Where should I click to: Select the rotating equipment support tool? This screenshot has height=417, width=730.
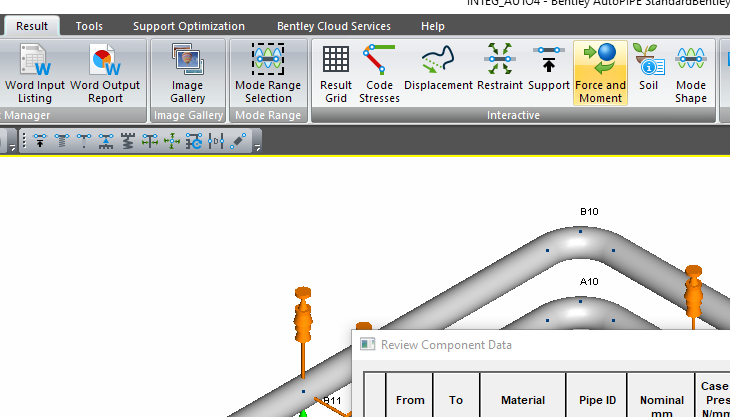[194, 141]
